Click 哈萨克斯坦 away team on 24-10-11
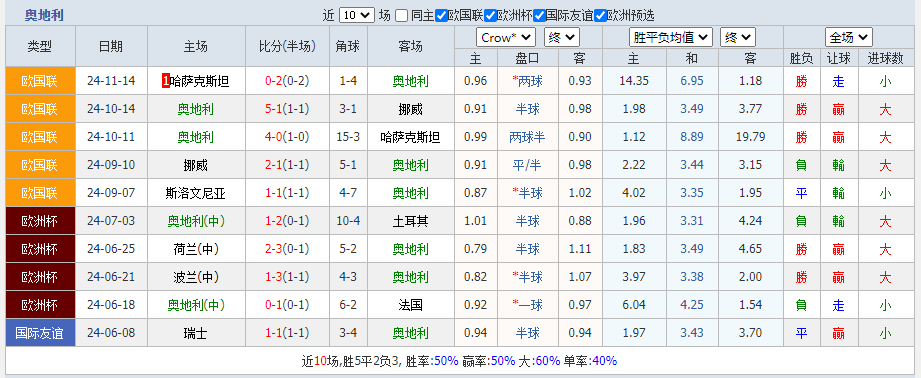921x378 pixels. [x=411, y=137]
